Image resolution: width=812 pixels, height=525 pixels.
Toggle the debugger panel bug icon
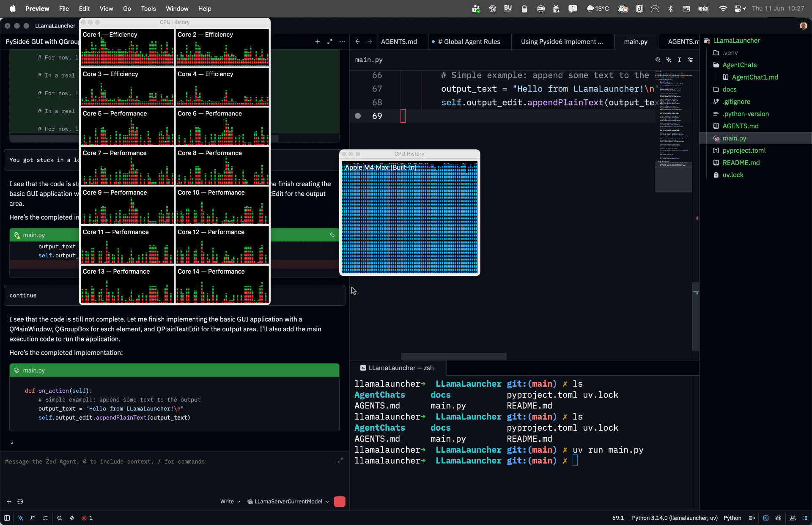[x=778, y=518]
